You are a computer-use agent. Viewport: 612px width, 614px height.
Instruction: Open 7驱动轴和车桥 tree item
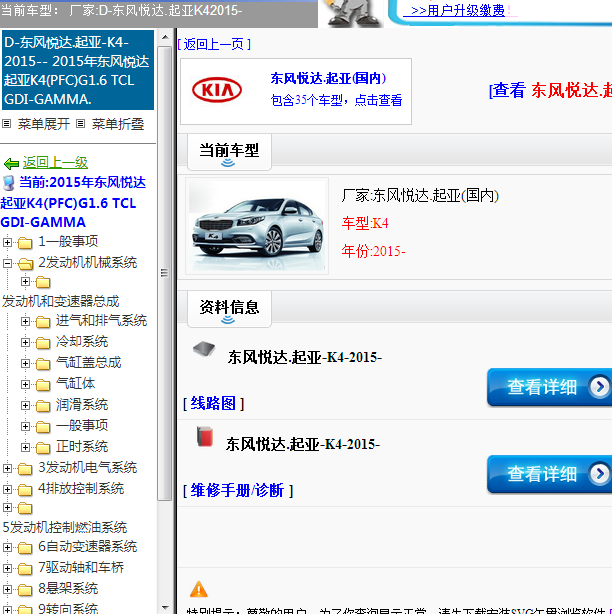[81, 567]
